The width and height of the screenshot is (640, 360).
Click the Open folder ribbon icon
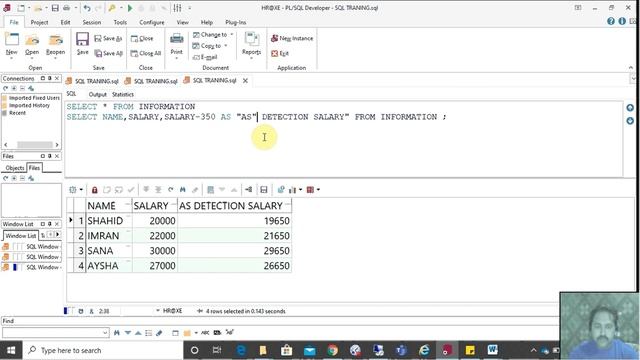click(32, 40)
